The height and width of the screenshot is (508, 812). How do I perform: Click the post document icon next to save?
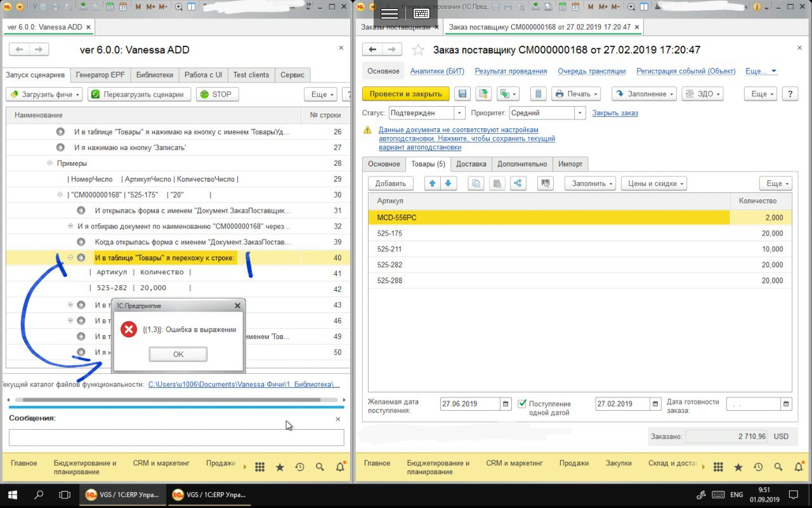483,94
